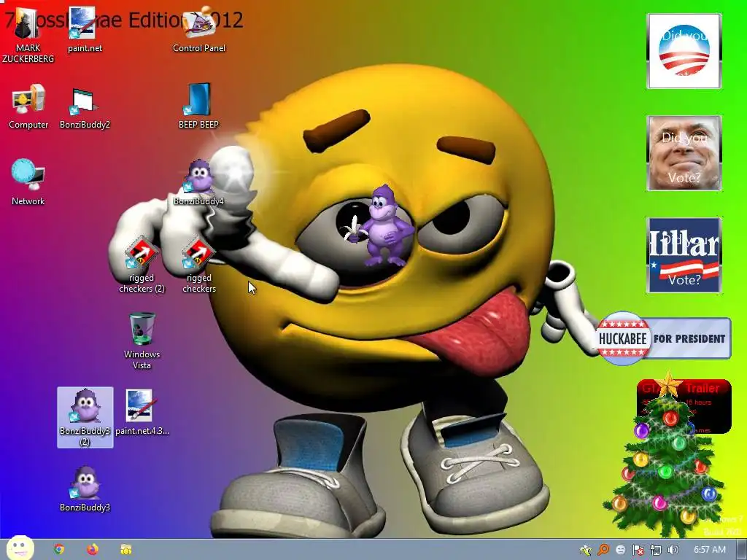Screen dimensions: 747x560
Task: Click the McCain Did you Vote gadget
Action: [x=684, y=153]
